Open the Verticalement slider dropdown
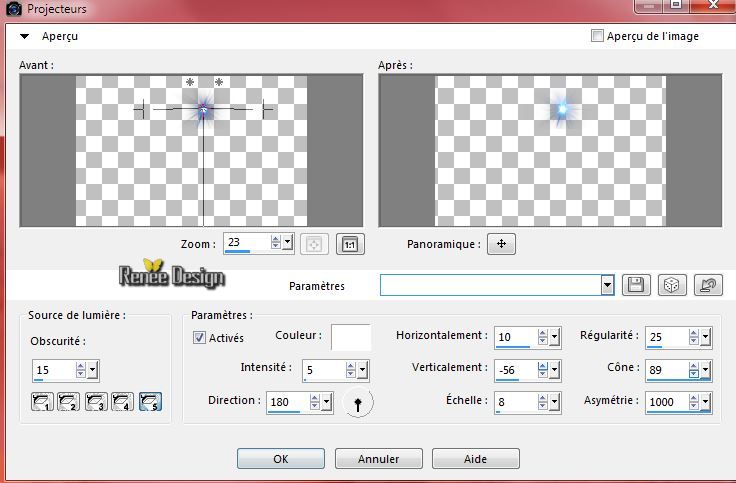The width and height of the screenshot is (736, 483). (x=554, y=370)
